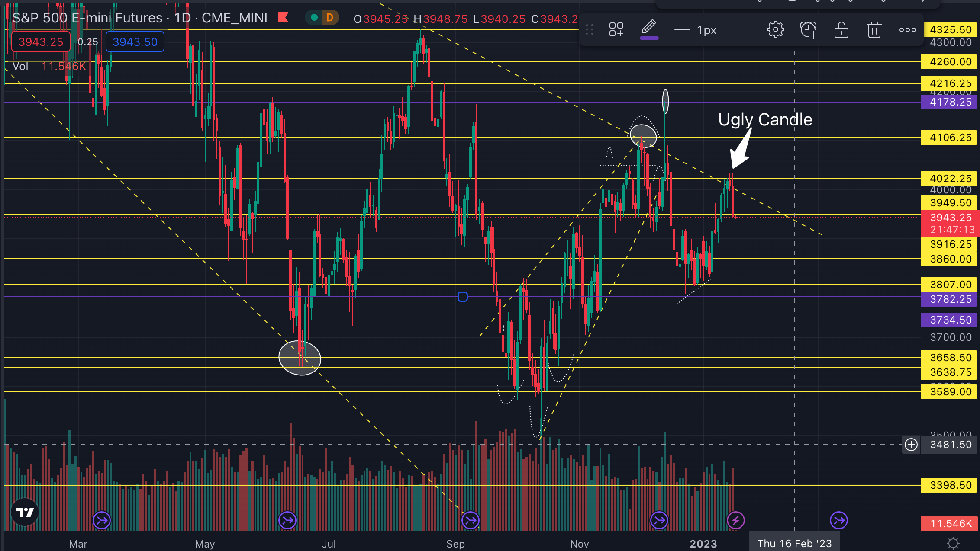Click the May label on time axis

click(x=205, y=544)
